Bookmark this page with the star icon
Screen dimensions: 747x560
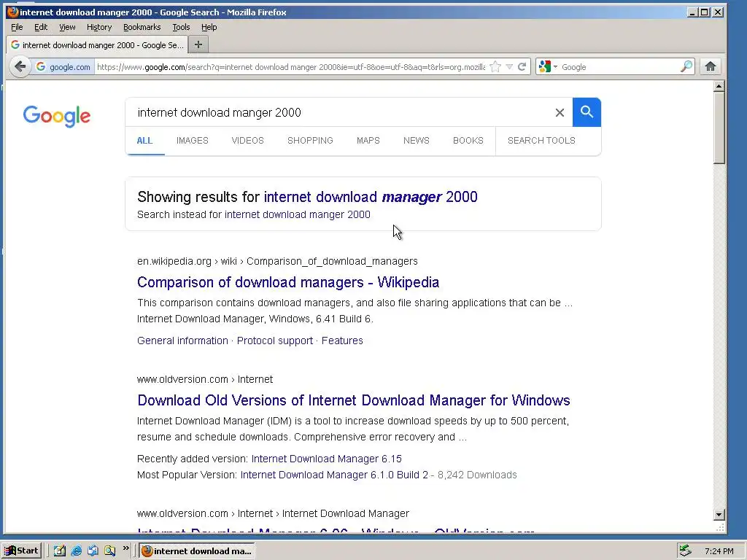[x=495, y=66]
